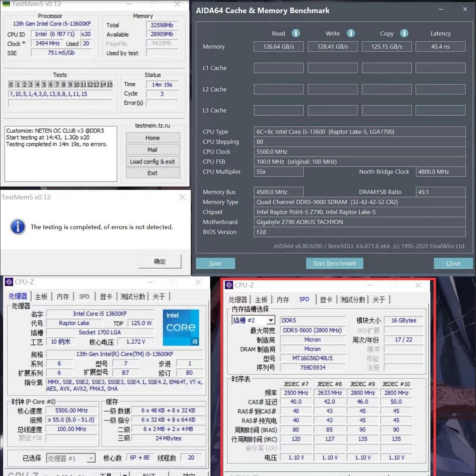Click JEDEC #10 CAS latency 50.0 cell
This screenshot has width=476, height=476.
point(396,402)
